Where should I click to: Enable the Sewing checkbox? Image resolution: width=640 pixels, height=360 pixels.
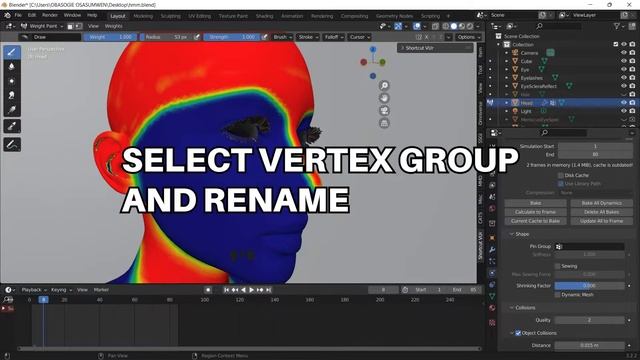[x=558, y=266]
